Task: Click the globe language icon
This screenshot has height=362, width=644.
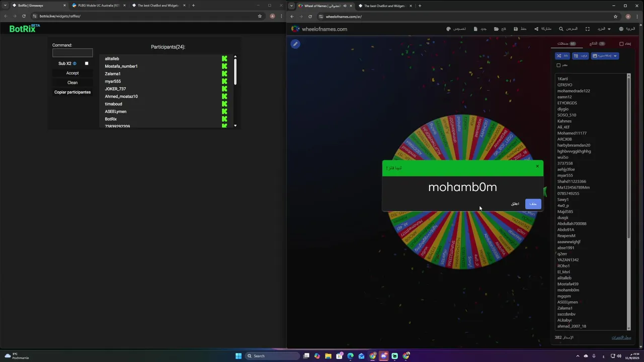Action: tap(621, 29)
